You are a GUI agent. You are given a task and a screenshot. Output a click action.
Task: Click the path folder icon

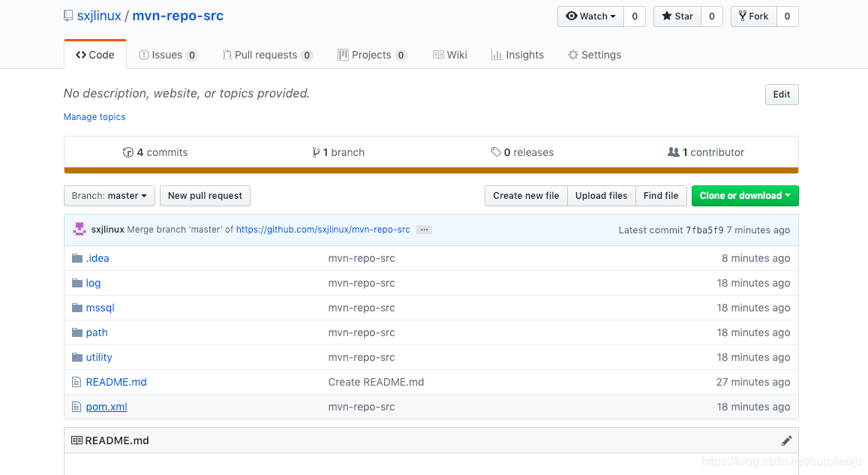click(x=77, y=332)
